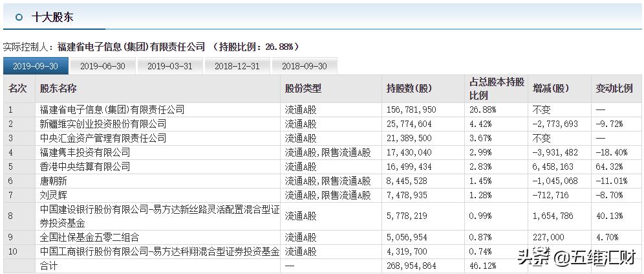Viewport: 644px width, 274px height.
Task: Click the 增减(股) column header
Action: [x=550, y=89]
